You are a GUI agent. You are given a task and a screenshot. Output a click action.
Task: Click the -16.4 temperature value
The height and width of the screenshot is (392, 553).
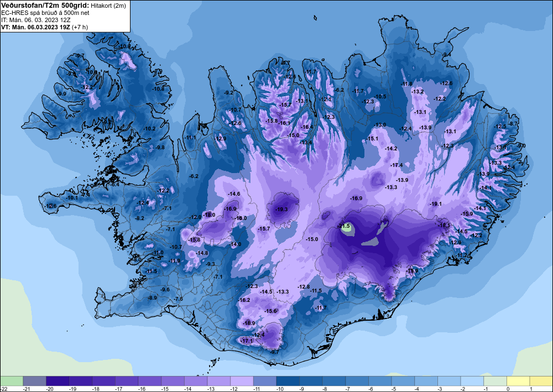(307, 127)
